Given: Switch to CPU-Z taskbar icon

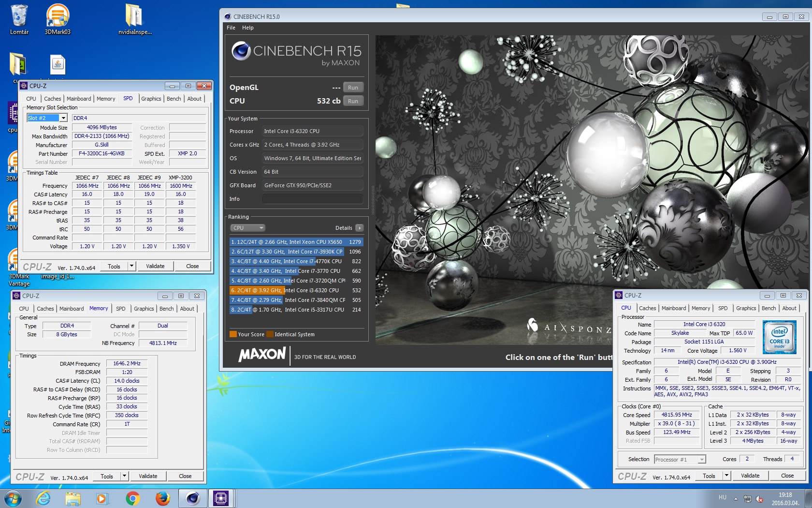Looking at the screenshot, I should (x=221, y=498).
